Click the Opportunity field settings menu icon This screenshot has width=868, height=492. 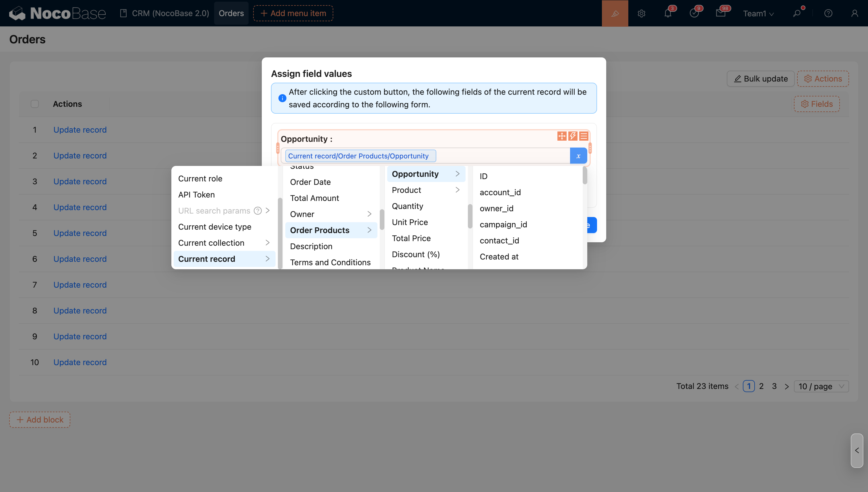click(584, 136)
